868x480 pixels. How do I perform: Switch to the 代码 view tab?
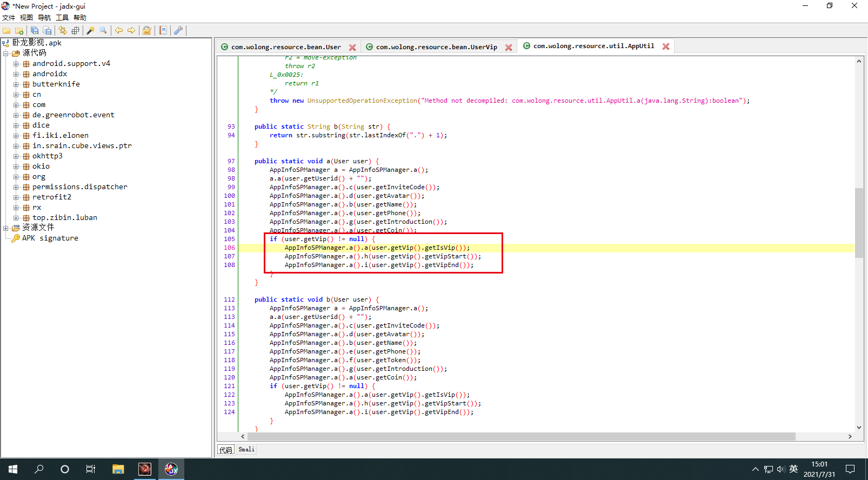coord(226,450)
